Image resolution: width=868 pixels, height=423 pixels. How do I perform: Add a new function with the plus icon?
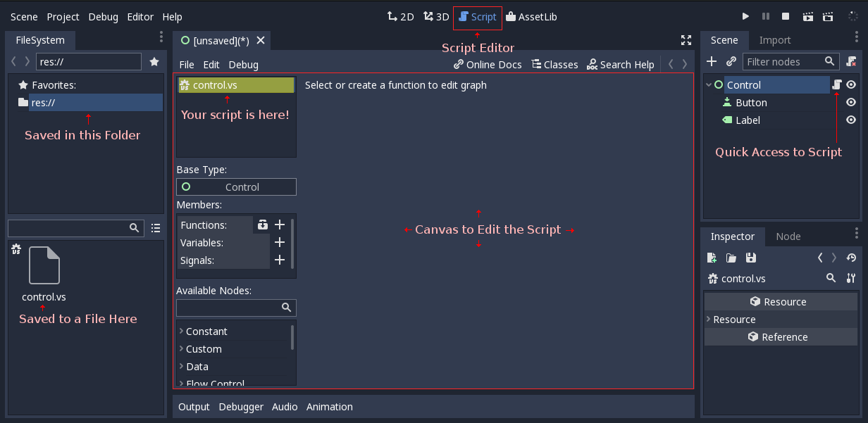coord(279,224)
